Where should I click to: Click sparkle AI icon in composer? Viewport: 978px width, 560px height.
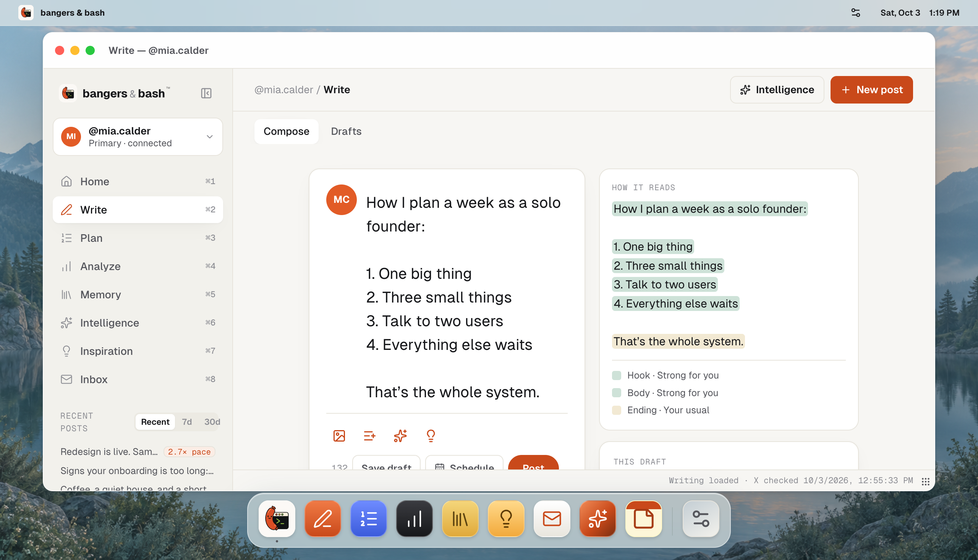coord(400,436)
